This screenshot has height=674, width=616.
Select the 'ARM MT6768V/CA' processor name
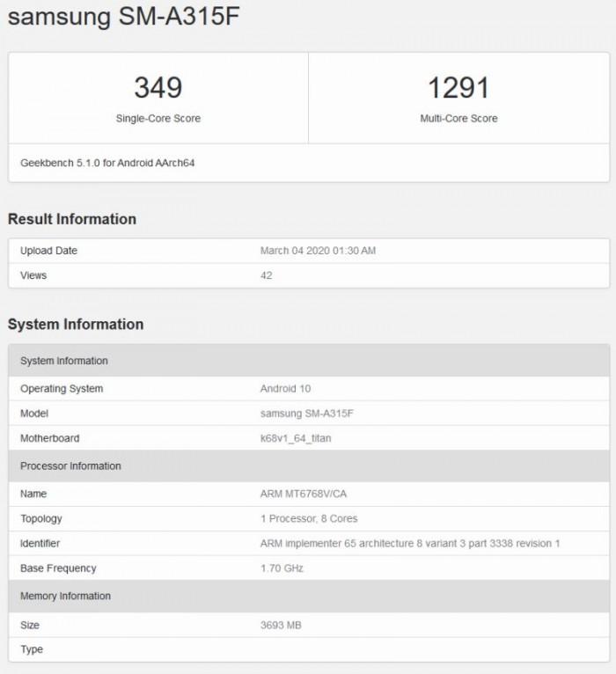304,494
